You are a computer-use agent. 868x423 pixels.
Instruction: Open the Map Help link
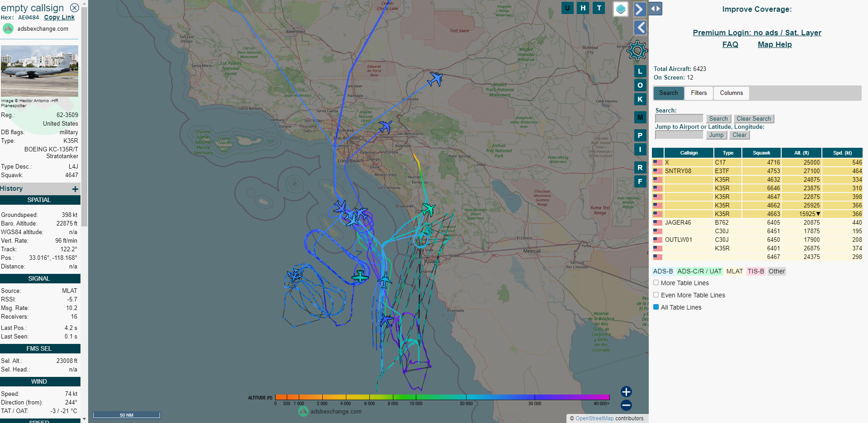774,44
